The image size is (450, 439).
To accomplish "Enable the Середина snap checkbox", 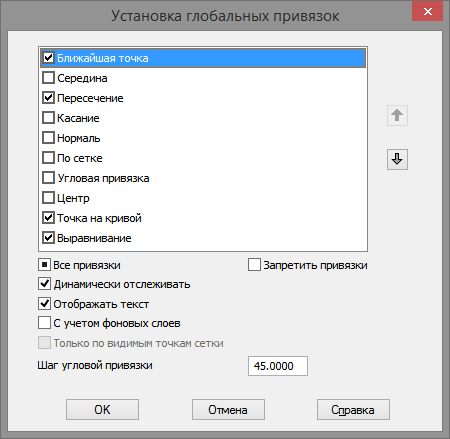I will coord(49,78).
